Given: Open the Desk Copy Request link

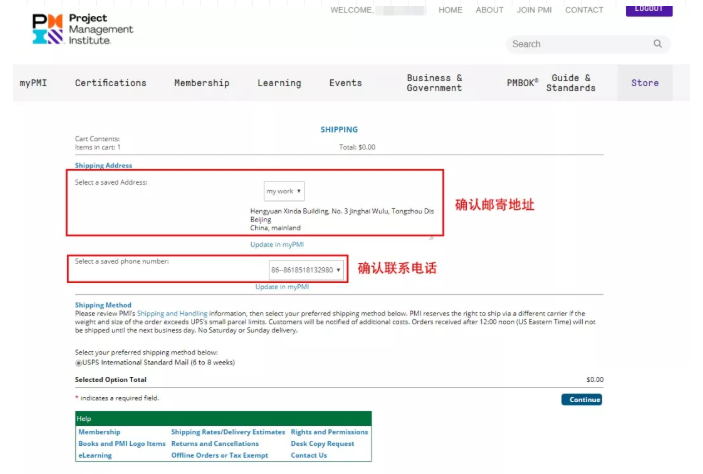Looking at the screenshot, I should [322, 443].
